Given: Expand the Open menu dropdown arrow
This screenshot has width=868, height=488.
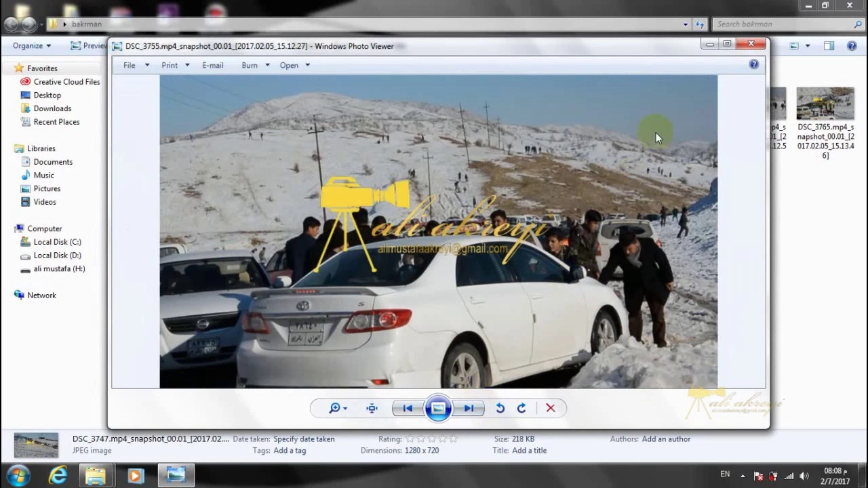Looking at the screenshot, I should (307, 65).
